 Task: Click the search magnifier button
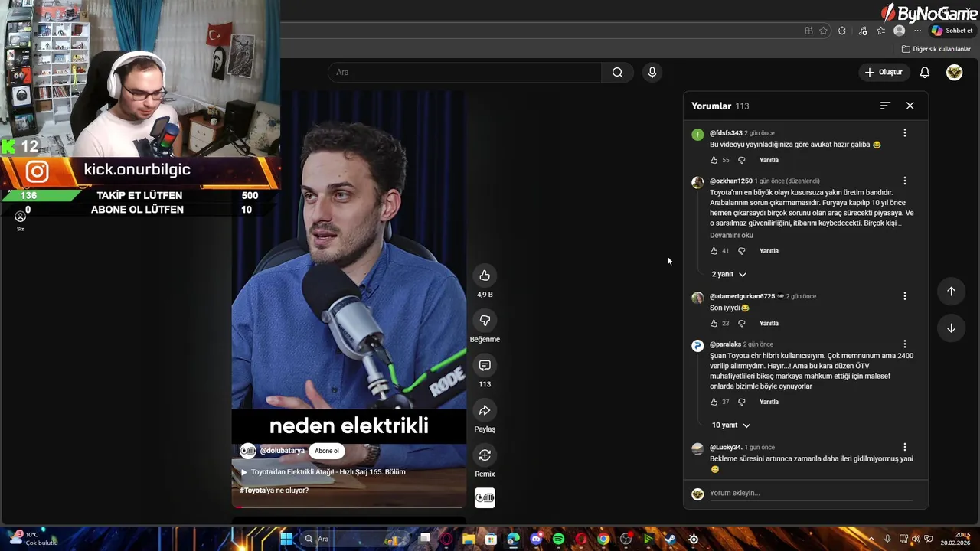click(617, 72)
